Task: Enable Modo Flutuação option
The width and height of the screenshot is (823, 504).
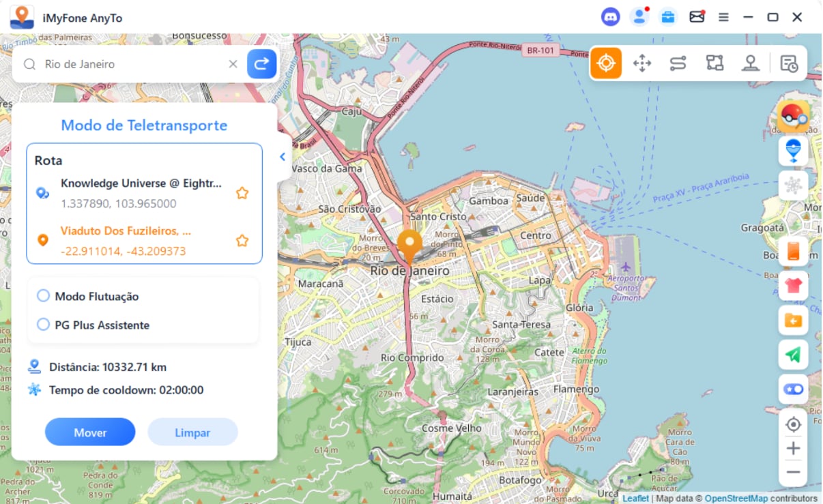Action: [44, 296]
